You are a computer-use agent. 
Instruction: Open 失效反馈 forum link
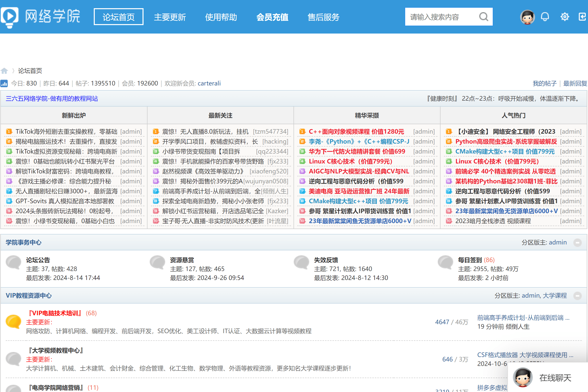(x=326, y=260)
